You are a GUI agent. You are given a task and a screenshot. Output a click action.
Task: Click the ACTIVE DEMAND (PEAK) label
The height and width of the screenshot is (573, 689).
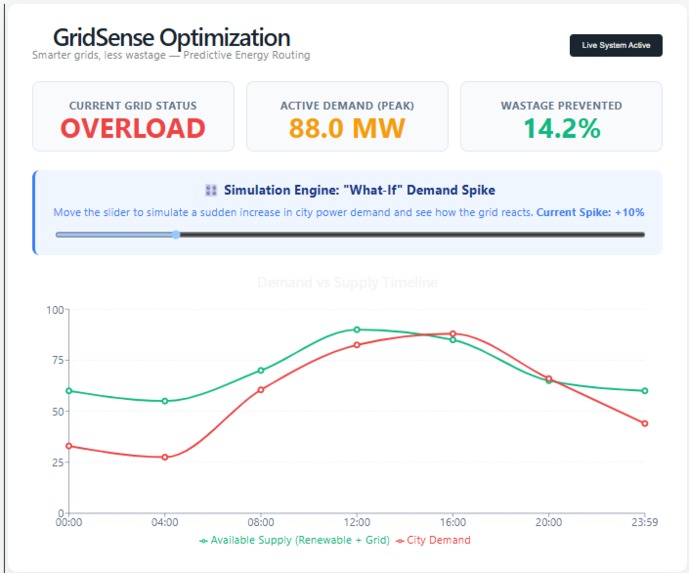[347, 106]
